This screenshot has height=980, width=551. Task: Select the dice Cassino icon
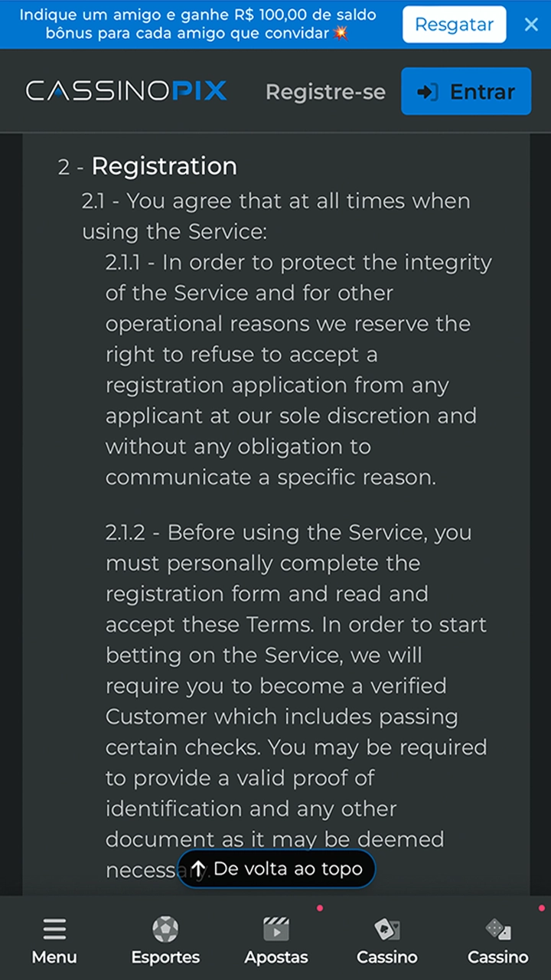[x=498, y=929]
